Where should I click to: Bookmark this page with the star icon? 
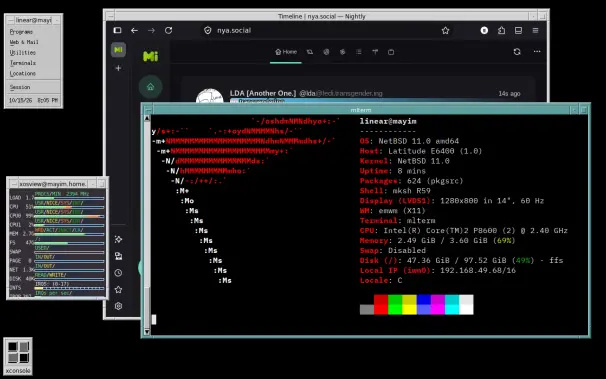(x=446, y=30)
